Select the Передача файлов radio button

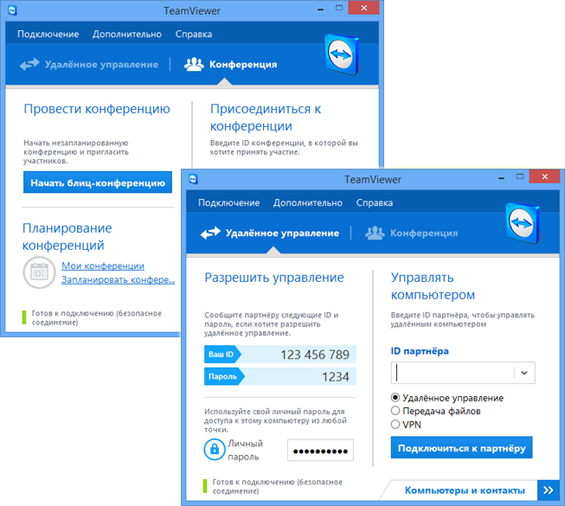click(x=395, y=411)
